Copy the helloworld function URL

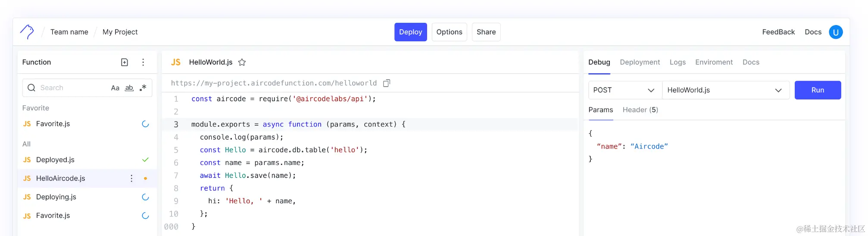point(387,83)
